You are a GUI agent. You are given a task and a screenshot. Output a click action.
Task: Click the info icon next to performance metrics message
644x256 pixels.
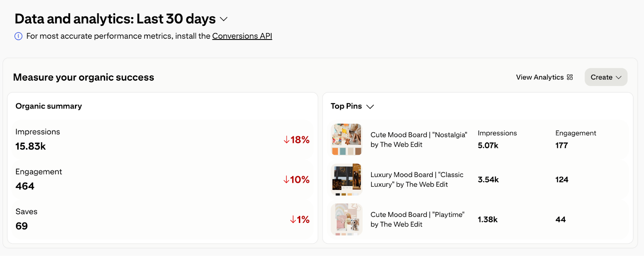point(18,36)
